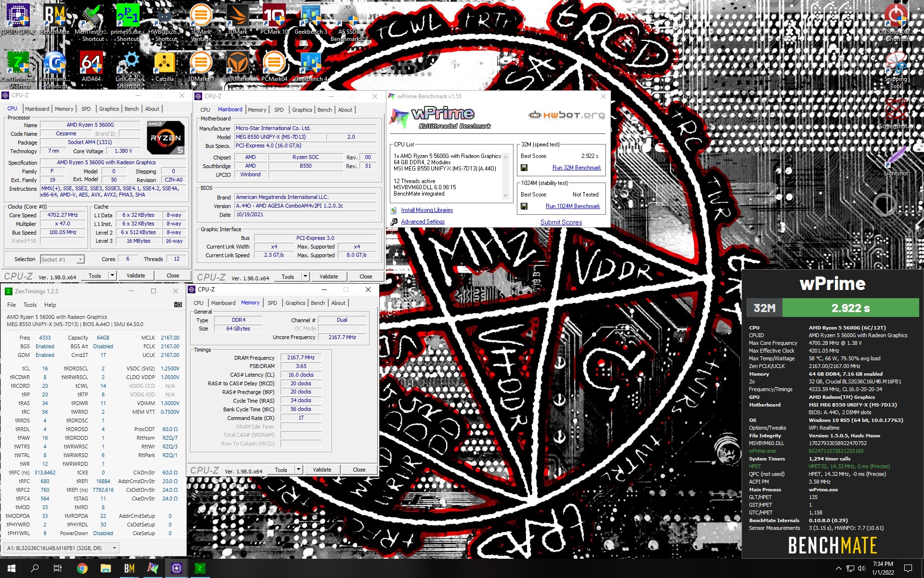Screen dimensions: 924x578
Task: Select the Core Speed value 4702.27 MHz
Action: (63, 215)
